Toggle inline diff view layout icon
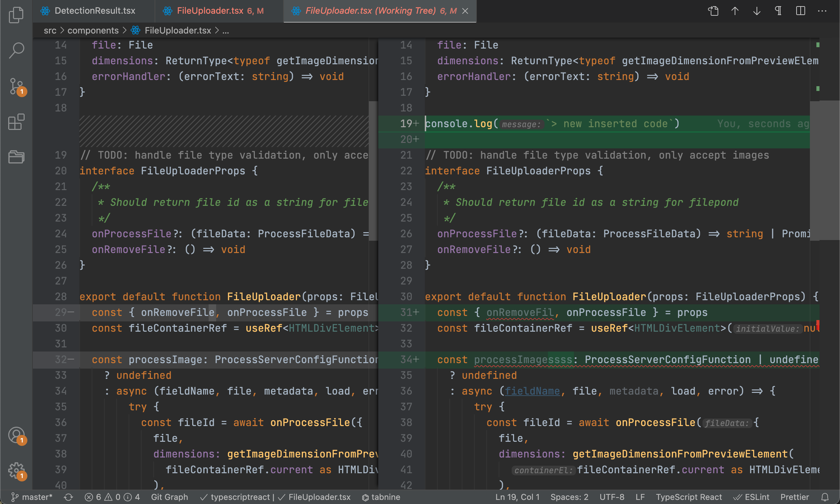The image size is (840, 504). pyautogui.click(x=800, y=11)
